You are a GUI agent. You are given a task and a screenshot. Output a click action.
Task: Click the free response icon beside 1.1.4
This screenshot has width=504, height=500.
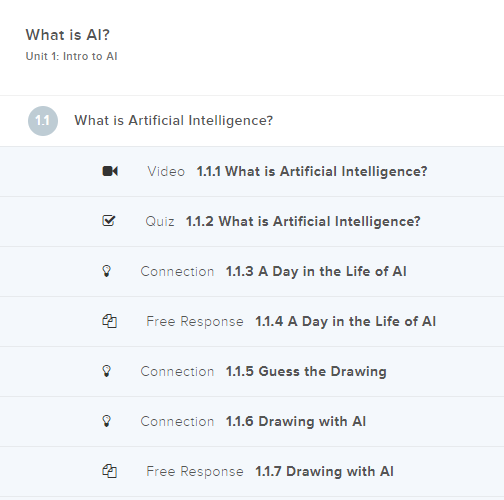pyautogui.click(x=109, y=321)
